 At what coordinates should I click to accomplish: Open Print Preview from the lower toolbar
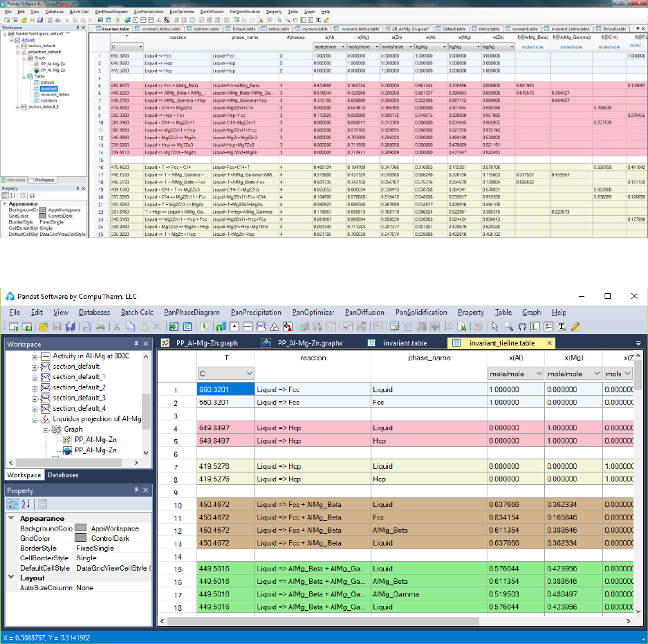[x=86, y=327]
